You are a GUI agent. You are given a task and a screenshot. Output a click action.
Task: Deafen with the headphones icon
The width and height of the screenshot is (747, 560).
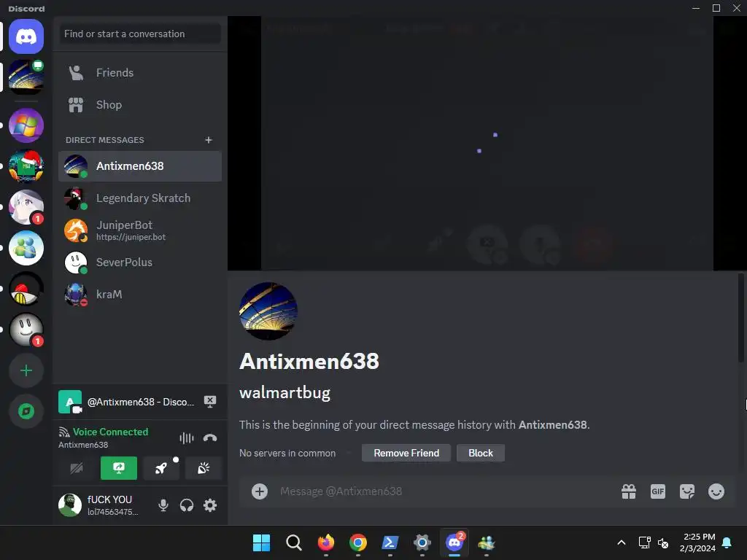pyautogui.click(x=186, y=505)
